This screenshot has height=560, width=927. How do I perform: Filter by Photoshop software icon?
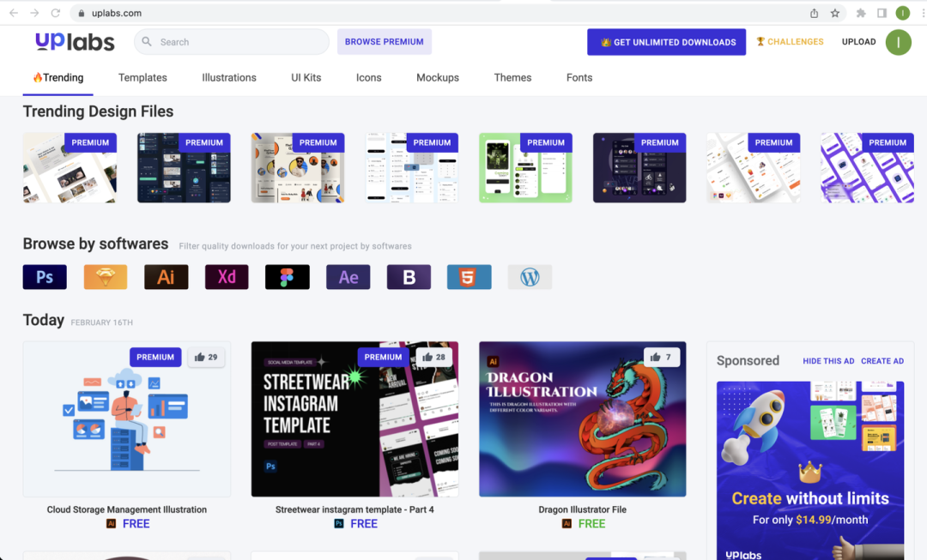click(x=45, y=277)
